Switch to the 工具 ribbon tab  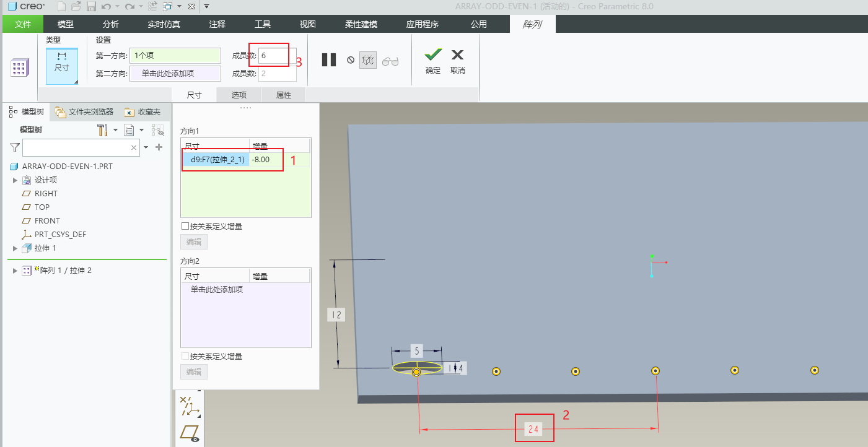click(263, 24)
